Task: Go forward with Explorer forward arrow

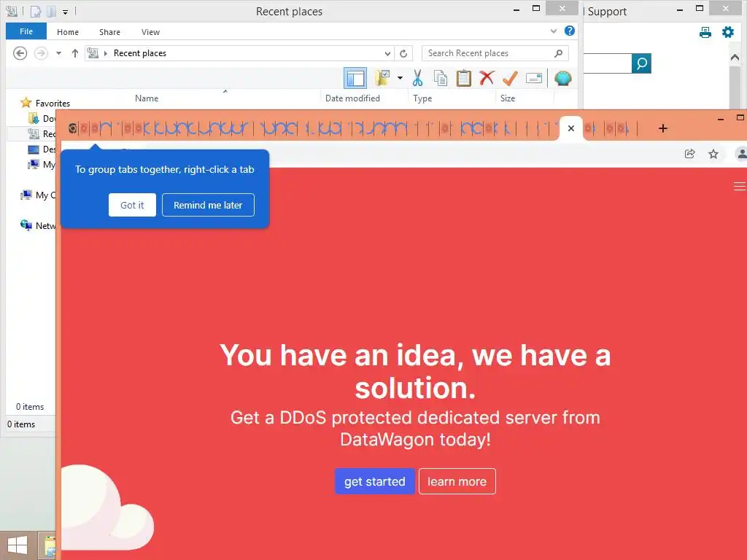Action: coord(42,53)
